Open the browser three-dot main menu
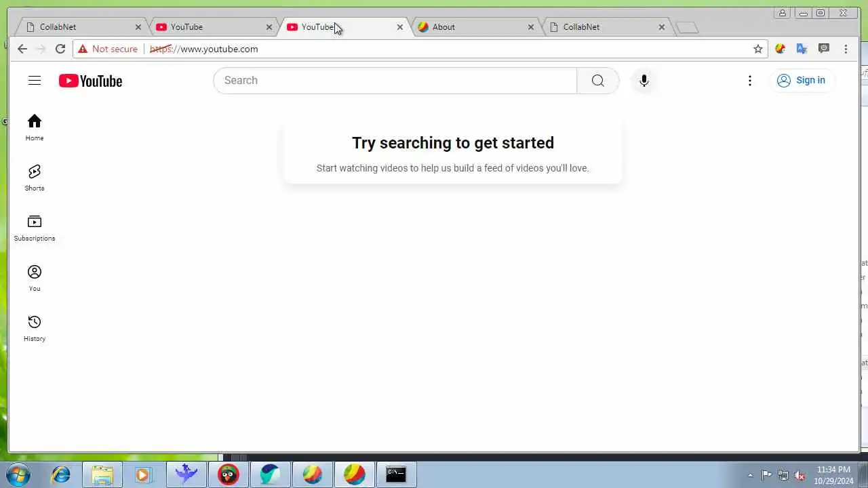The width and height of the screenshot is (868, 488). click(846, 49)
